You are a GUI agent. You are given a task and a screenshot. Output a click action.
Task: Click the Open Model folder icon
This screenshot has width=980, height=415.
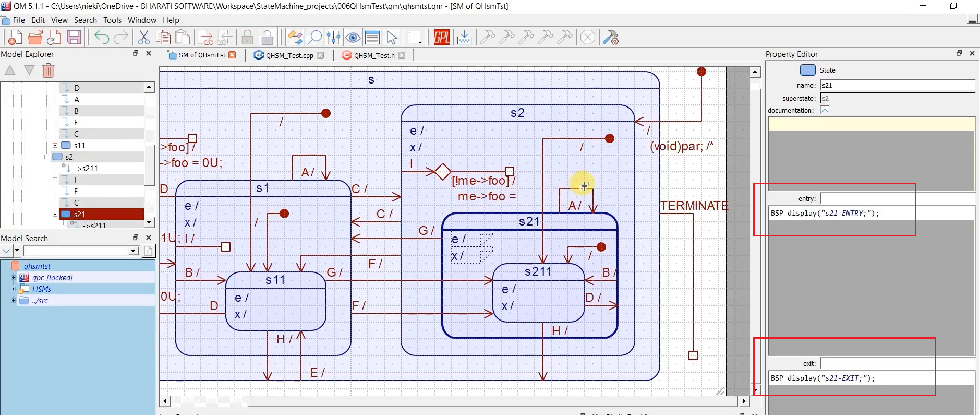click(35, 38)
